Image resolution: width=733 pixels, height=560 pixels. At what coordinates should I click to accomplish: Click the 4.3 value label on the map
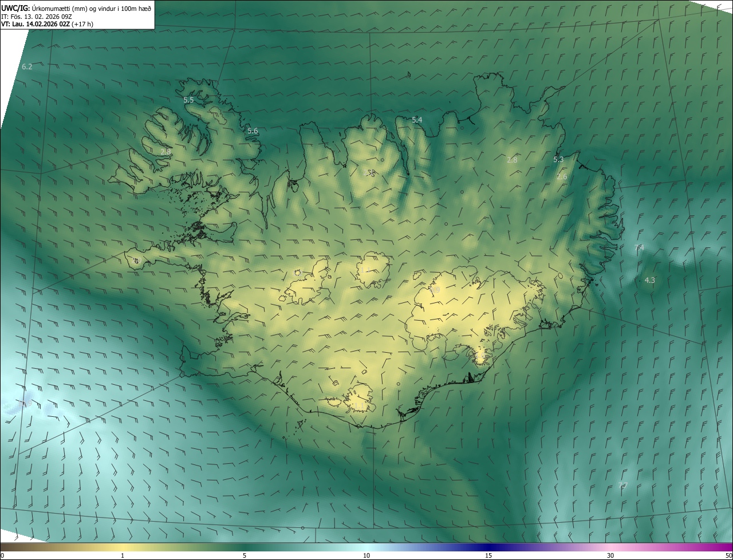coord(649,281)
